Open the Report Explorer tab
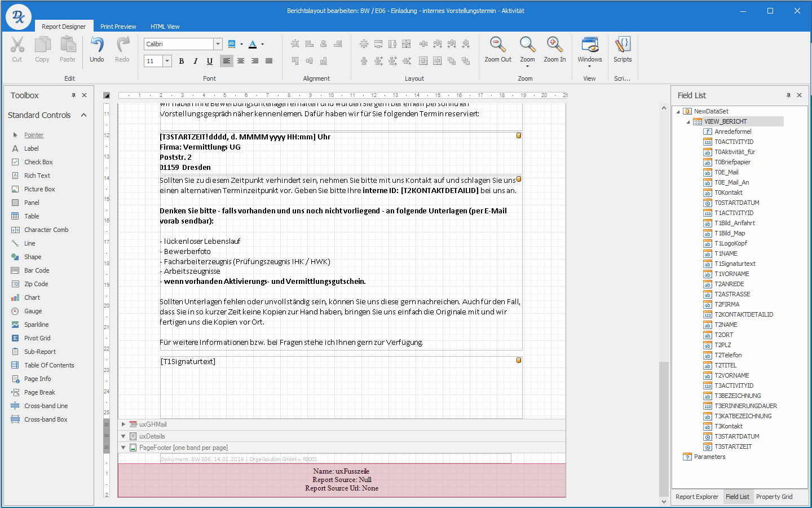The height and width of the screenshot is (508, 812). tap(697, 497)
